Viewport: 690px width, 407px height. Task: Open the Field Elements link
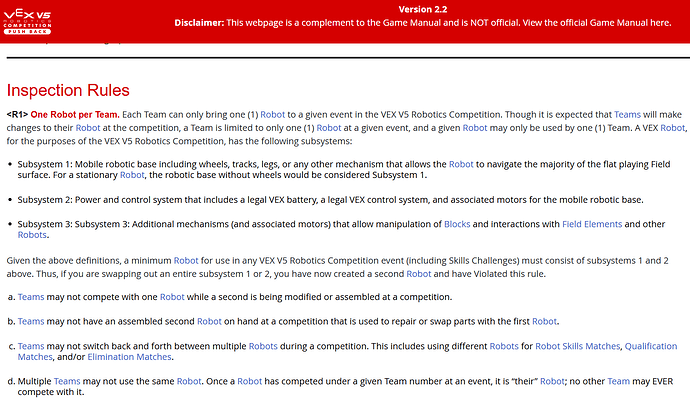[592, 224]
